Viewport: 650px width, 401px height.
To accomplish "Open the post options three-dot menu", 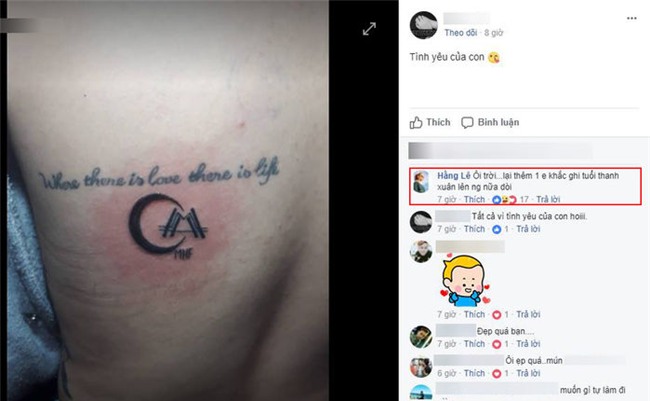I will pyautogui.click(x=631, y=18).
